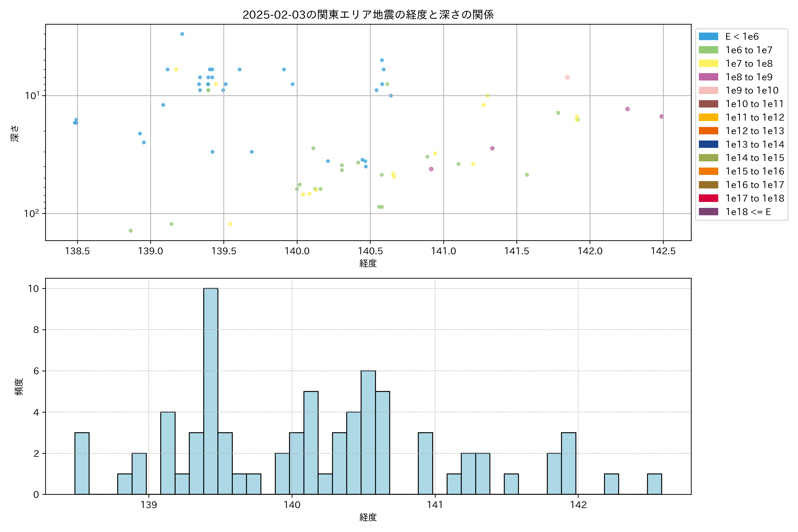Screen dimensions: 798x532
Task: Click the green 1e6 to 1e7 legend swatch
Action: [x=708, y=50]
